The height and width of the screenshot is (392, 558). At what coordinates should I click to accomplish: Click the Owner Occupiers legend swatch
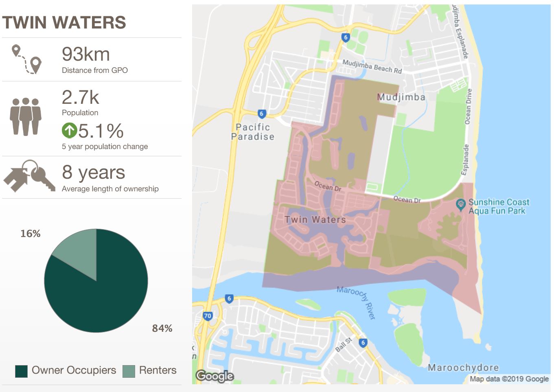pos(21,371)
